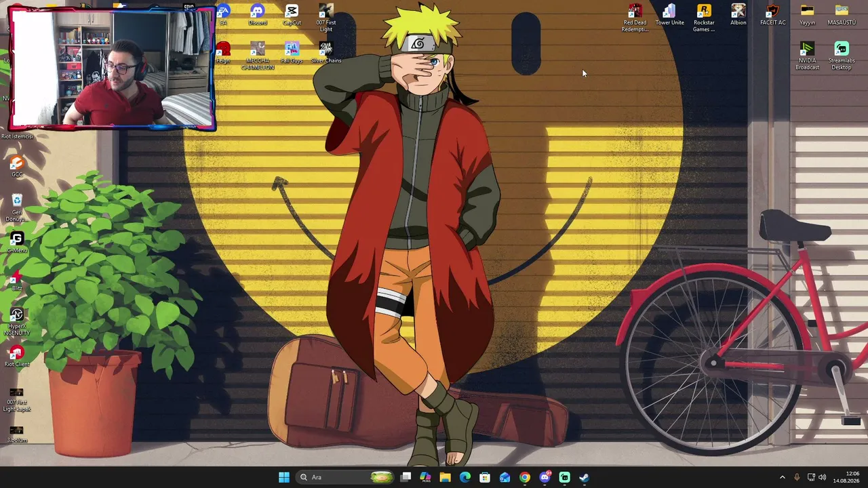Switch to Steam on the taskbar
This screenshot has height=488, width=868.
(x=584, y=477)
